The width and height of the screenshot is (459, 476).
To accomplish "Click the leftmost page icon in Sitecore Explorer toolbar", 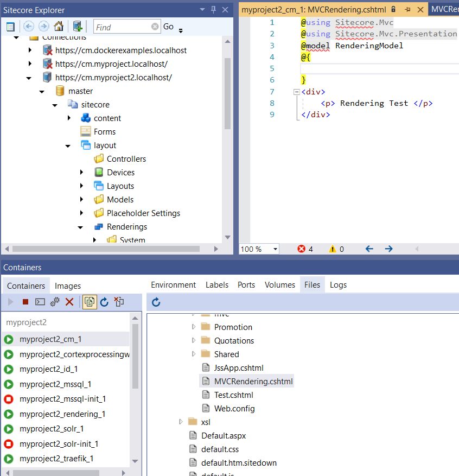I will click(10, 27).
